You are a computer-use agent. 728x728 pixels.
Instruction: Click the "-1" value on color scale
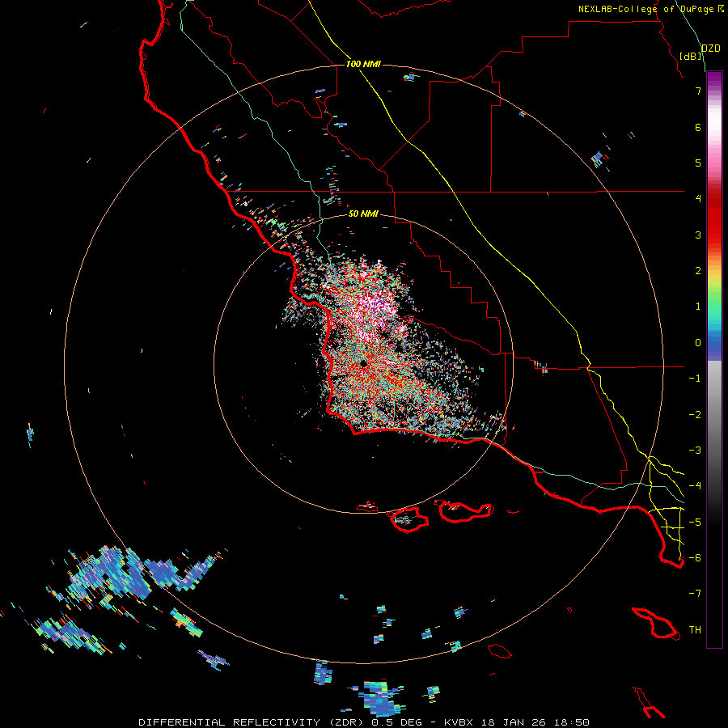[695, 379]
